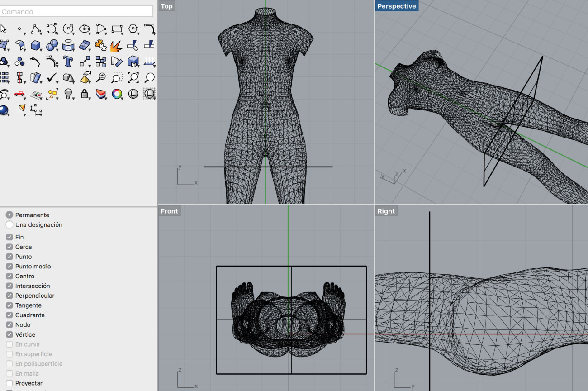Screen dimensions: 588x391
Task: Toggle the Centro snap checkbox
Action: pos(9,276)
